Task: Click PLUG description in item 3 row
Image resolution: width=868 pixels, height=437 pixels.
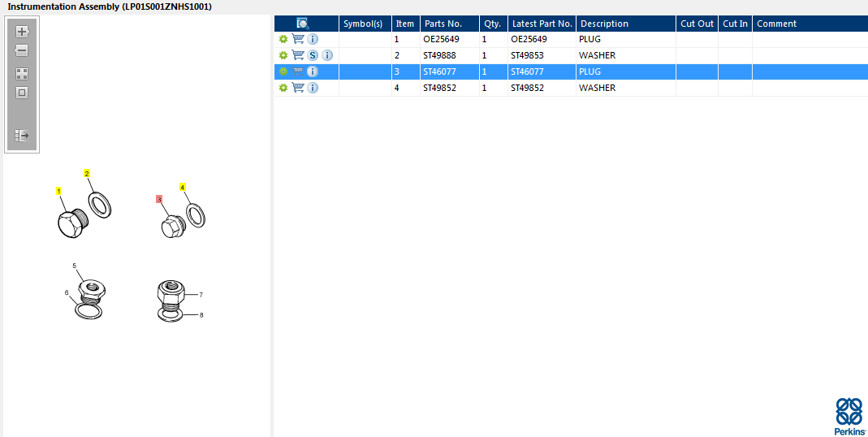Action: [x=590, y=71]
